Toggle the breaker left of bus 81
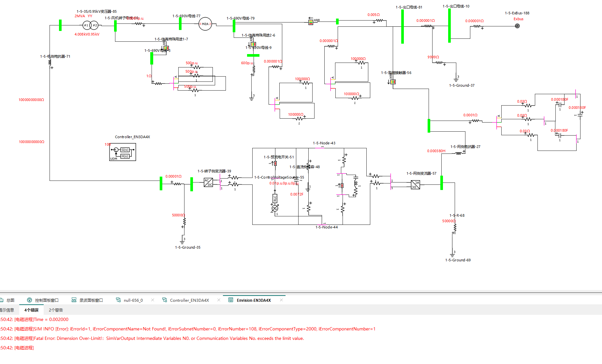 click(x=311, y=22)
